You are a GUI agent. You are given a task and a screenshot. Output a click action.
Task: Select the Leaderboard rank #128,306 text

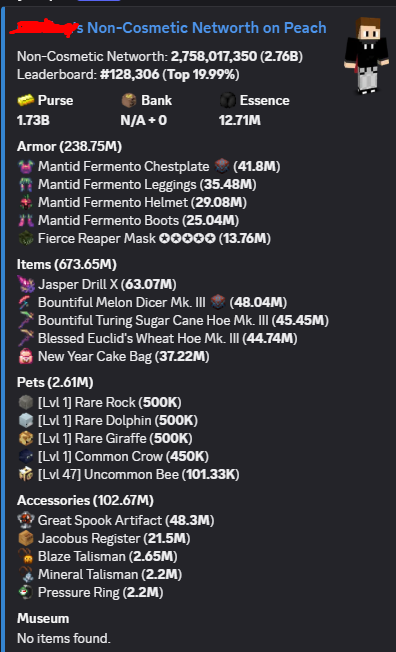pos(129,75)
